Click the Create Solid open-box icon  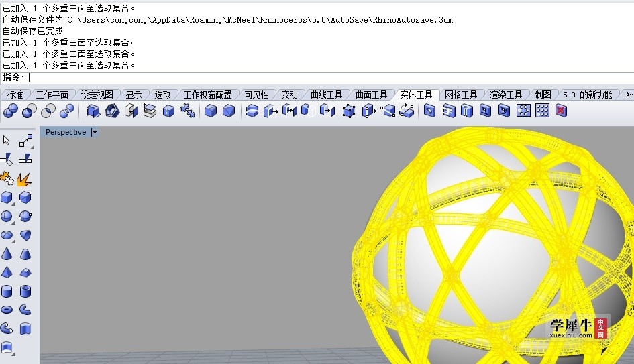pos(93,111)
